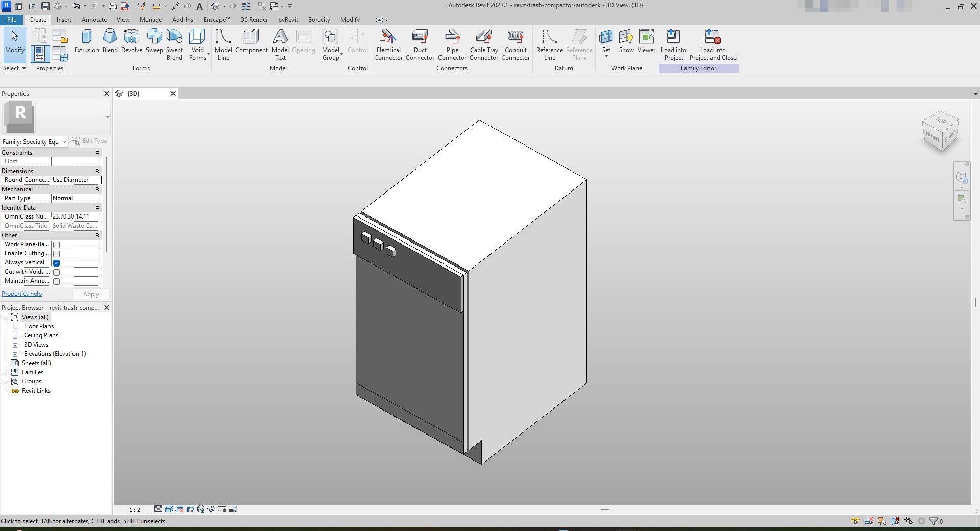This screenshot has height=531, width=980.
Task: Toggle Select Pinned Elements in status bar
Action: point(882,521)
